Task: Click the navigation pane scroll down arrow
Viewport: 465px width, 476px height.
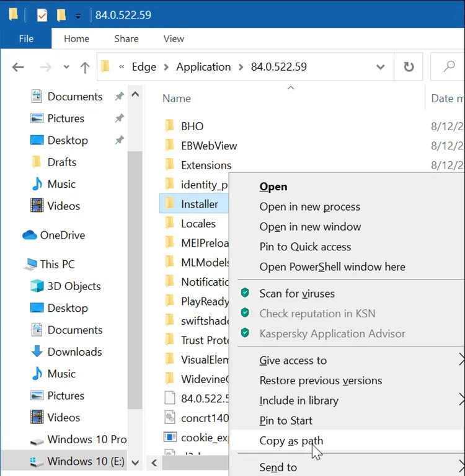Action: (135, 462)
